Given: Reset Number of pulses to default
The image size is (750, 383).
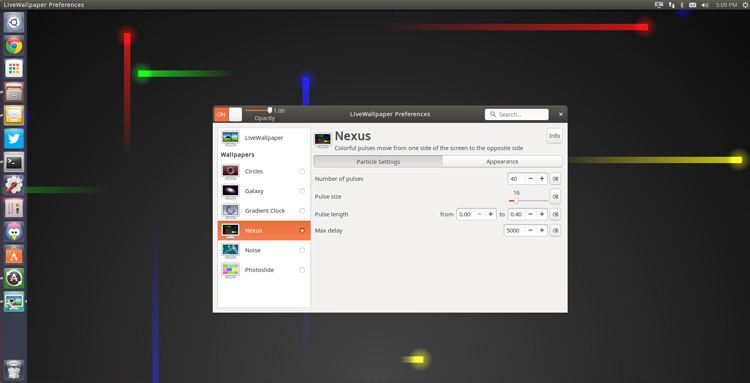Looking at the screenshot, I should tap(555, 179).
